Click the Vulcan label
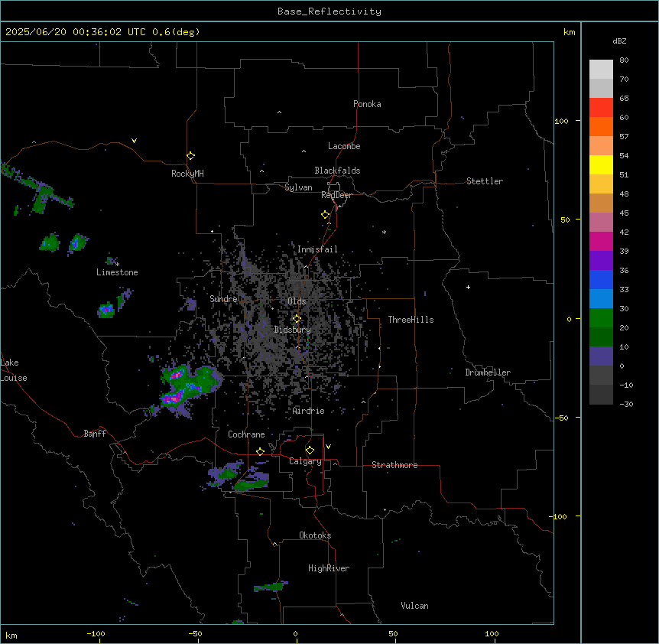The image size is (659, 644). click(x=414, y=606)
